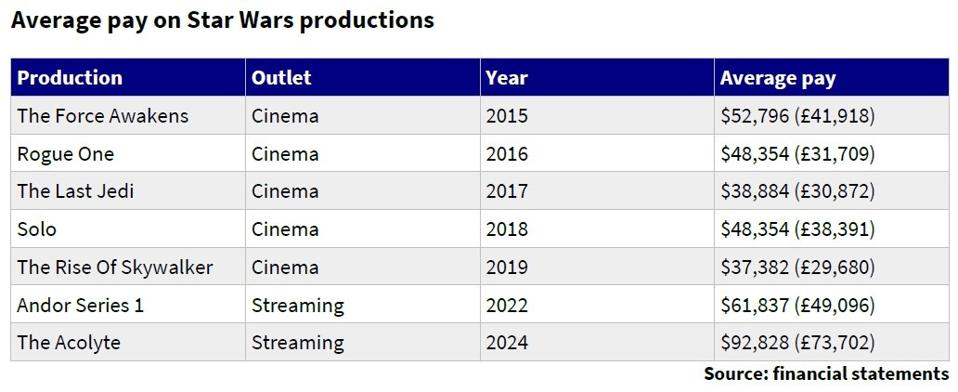The image size is (958, 392).
Task: Select the year 2015 cell
Action: coord(597,115)
